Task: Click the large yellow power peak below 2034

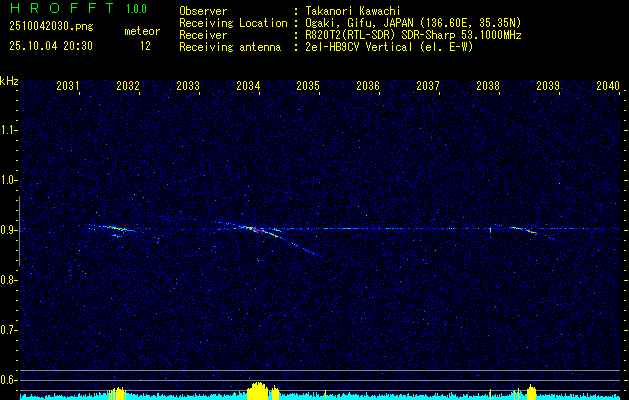Action: pyautogui.click(x=258, y=390)
